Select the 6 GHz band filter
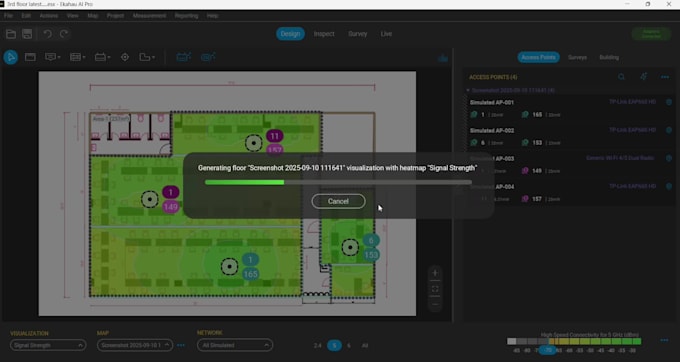This screenshot has width=680, height=362. click(349, 346)
